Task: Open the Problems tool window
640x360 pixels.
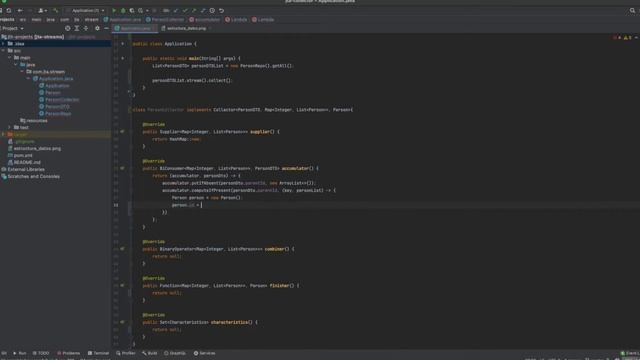Action: click(x=69, y=353)
